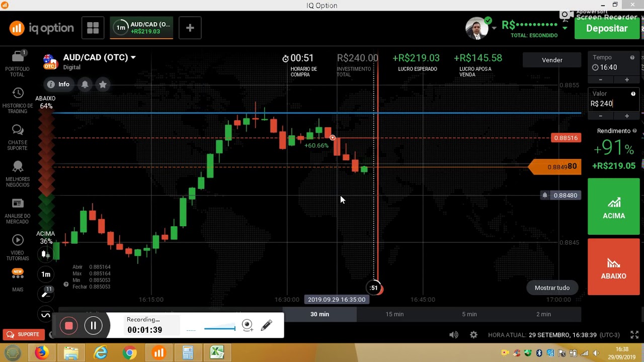Open the profile avatar menu
Image resolution: width=644 pixels, height=362 pixels.
(476, 28)
